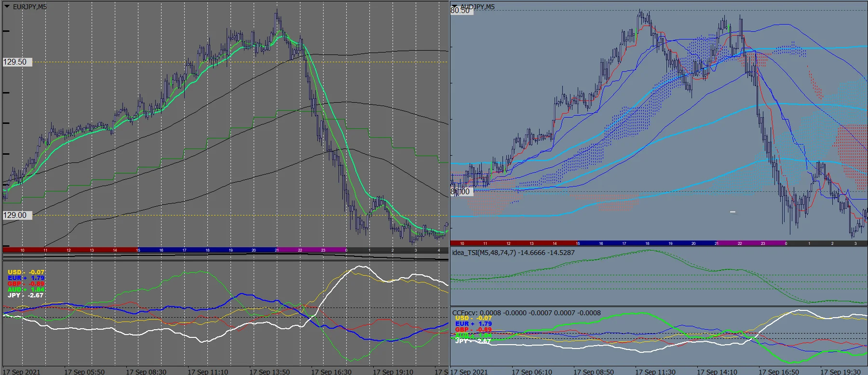
Task: Click the 129.00 price level label
Action: click(16, 215)
